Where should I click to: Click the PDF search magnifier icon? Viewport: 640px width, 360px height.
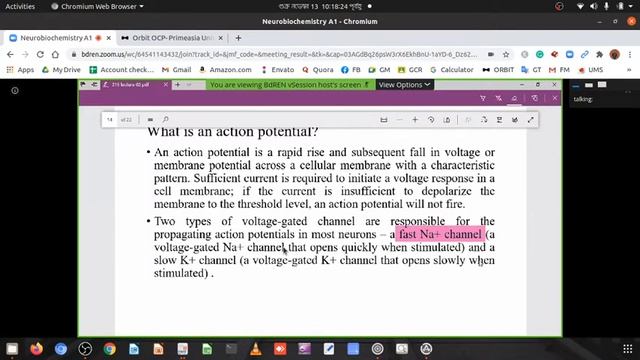(x=165, y=120)
